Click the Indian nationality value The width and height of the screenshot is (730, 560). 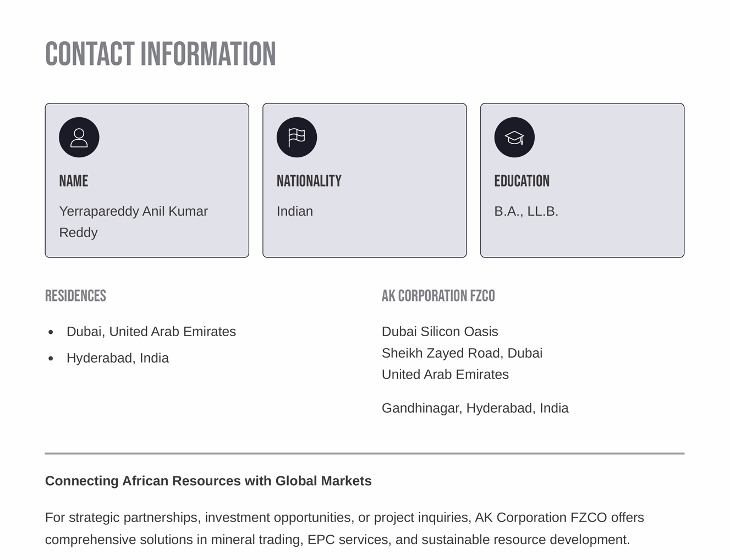pos(295,211)
